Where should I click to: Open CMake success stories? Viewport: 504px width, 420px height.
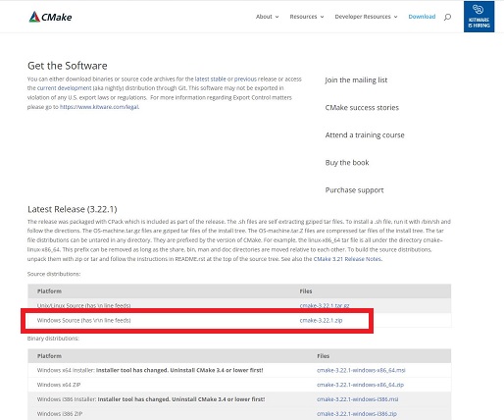click(362, 108)
